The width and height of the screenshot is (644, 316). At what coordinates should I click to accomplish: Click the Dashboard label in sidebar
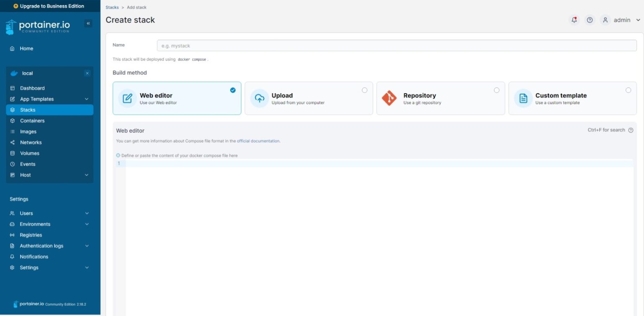(x=32, y=88)
